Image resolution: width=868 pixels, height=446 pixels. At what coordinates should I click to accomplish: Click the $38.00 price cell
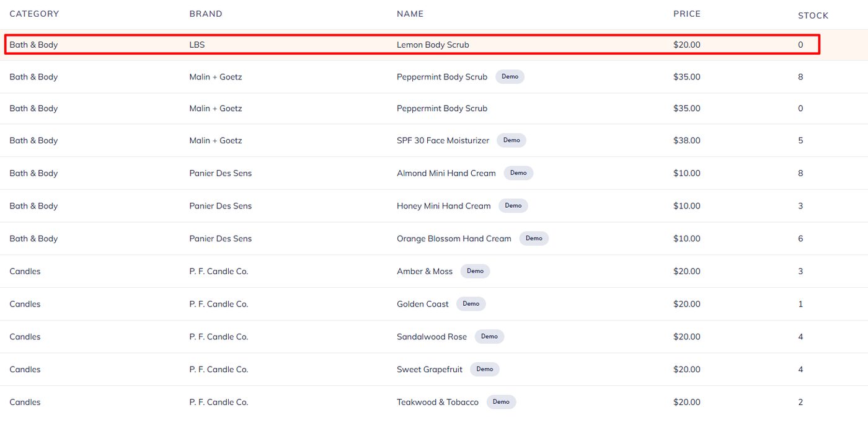pyautogui.click(x=686, y=141)
